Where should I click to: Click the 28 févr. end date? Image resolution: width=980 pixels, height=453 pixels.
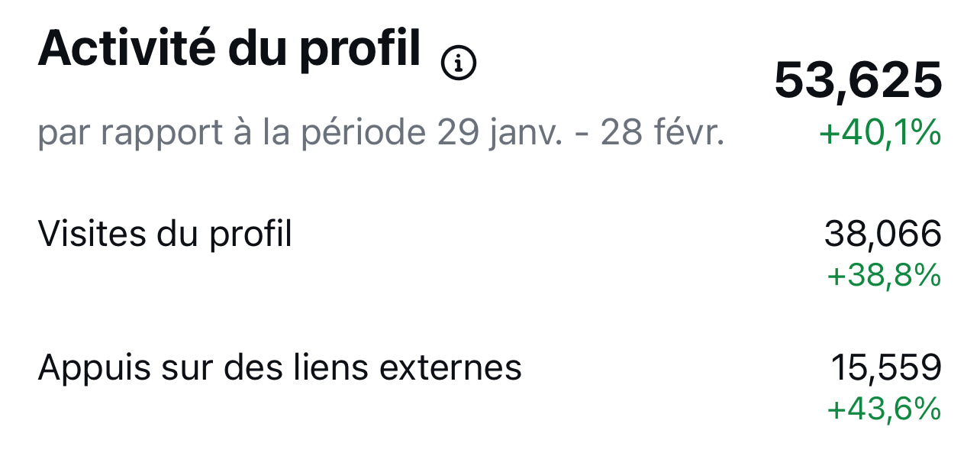click(662, 133)
